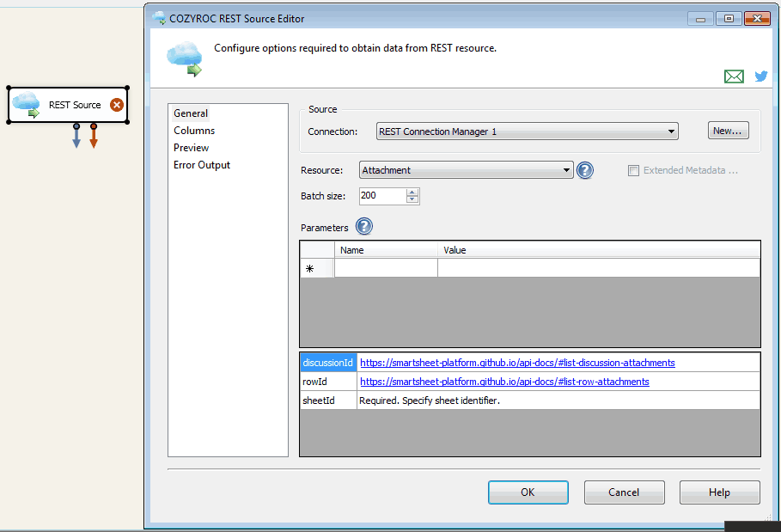Screen dimensions: 781x532
Task: Select the General page
Action: click(191, 113)
